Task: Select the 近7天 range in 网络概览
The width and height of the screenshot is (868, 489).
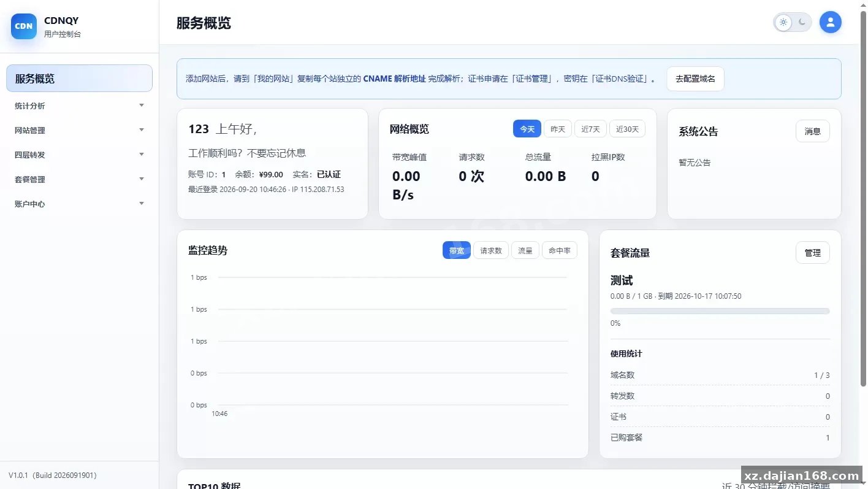Action: pos(590,129)
